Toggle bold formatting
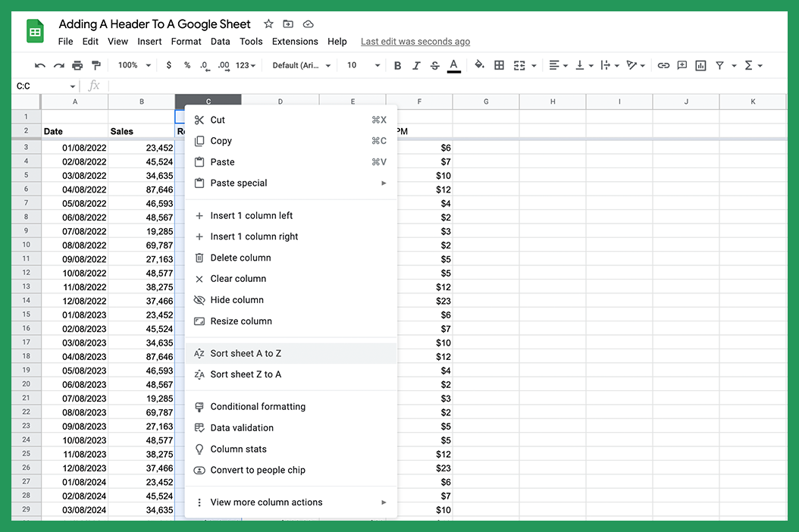This screenshot has width=799, height=532. (397, 66)
